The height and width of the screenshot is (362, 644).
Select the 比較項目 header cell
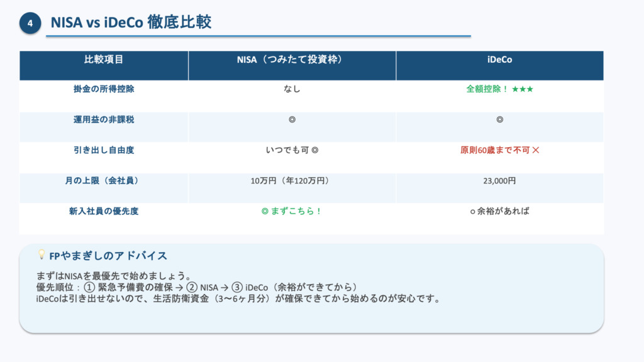(x=104, y=60)
